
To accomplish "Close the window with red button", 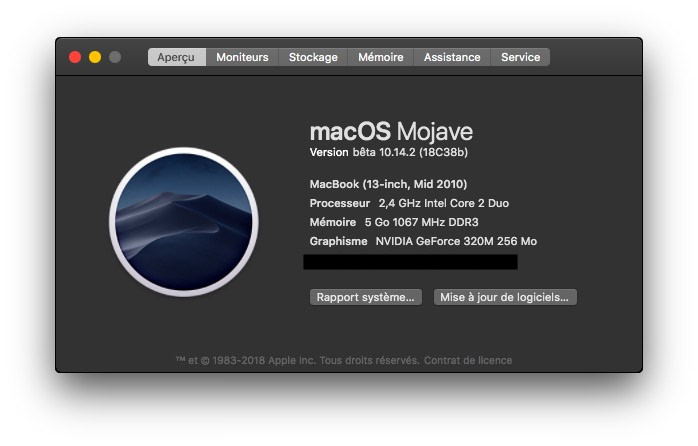I will 75,57.
